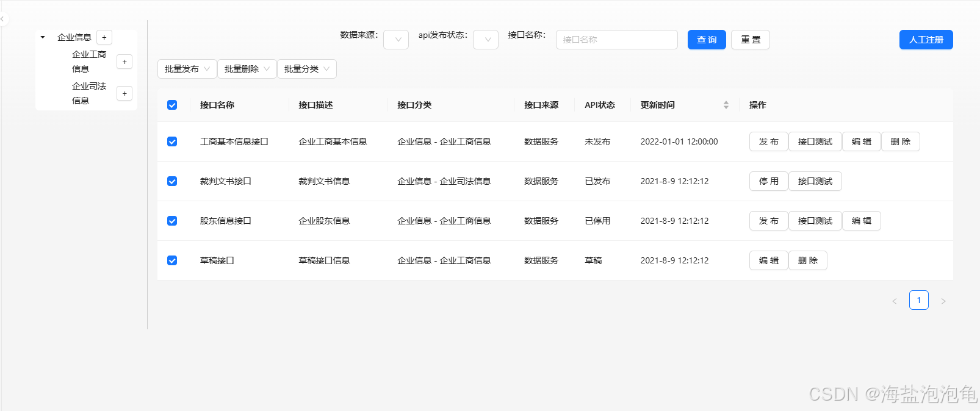Click the 2022-01-01 12:00:00 timestamp
The image size is (980, 411).
679,141
